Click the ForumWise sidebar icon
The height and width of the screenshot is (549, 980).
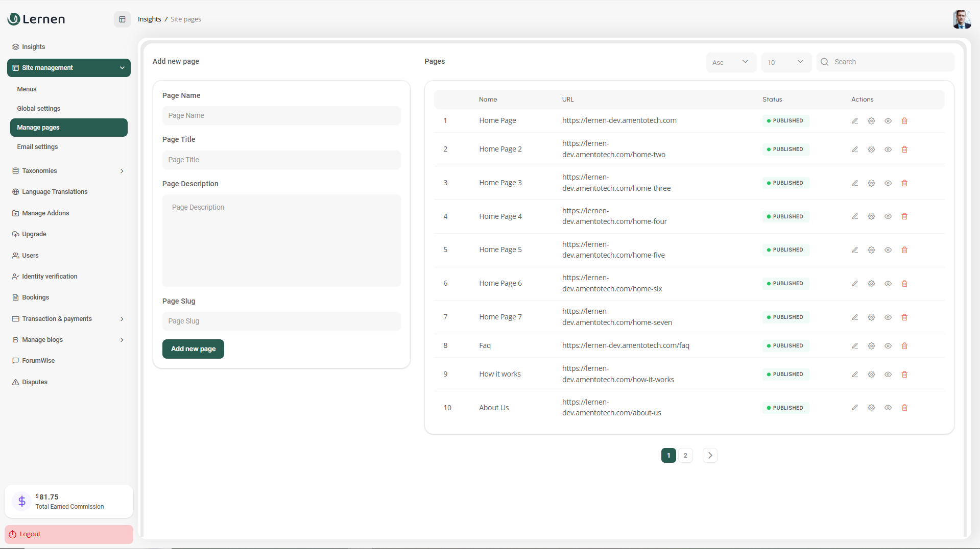[15, 360]
